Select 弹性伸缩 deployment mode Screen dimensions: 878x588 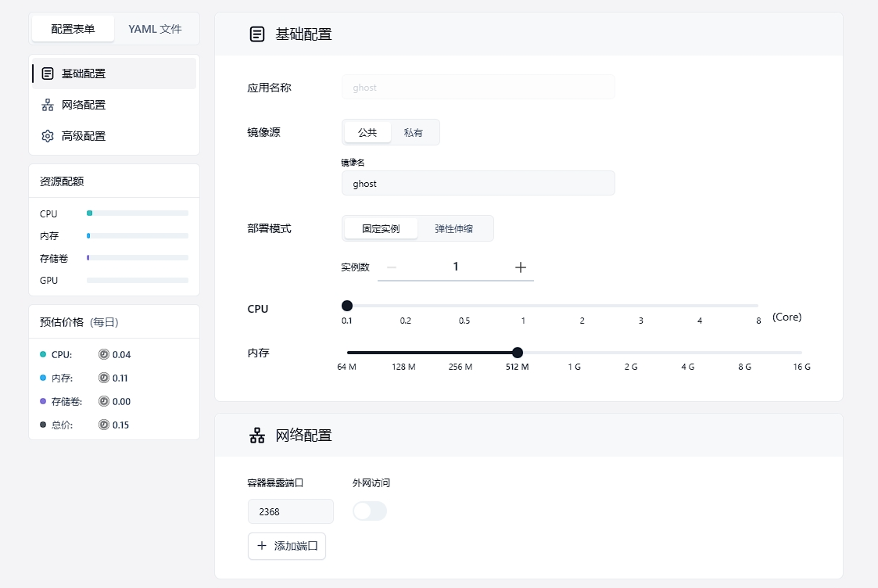453,229
